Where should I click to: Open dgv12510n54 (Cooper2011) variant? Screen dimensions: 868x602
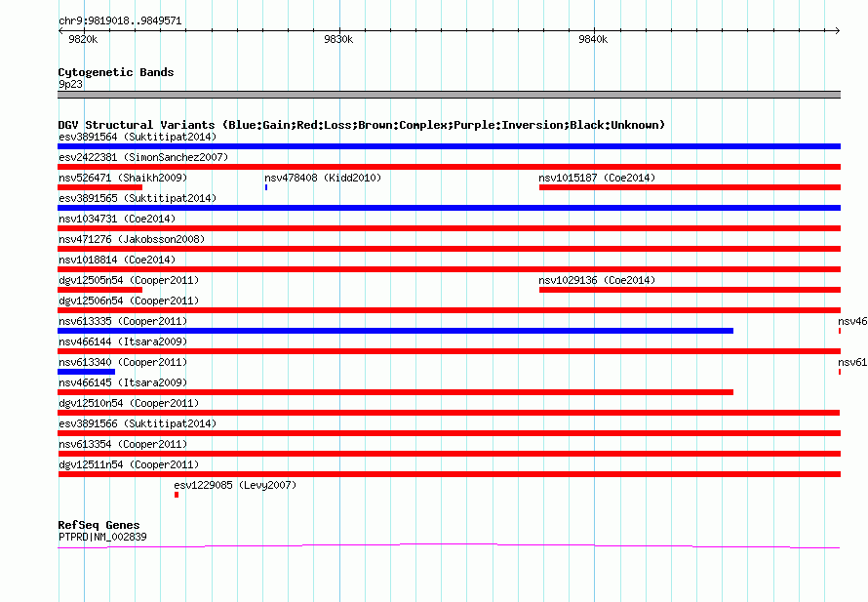[x=129, y=403]
